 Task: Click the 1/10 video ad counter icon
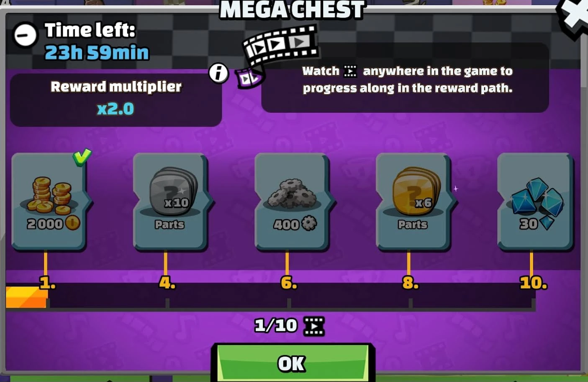[314, 326]
